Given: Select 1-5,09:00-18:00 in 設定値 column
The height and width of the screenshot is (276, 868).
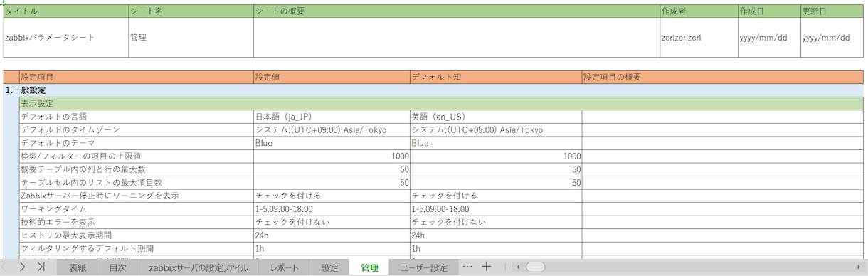Looking at the screenshot, I should click(332, 209).
